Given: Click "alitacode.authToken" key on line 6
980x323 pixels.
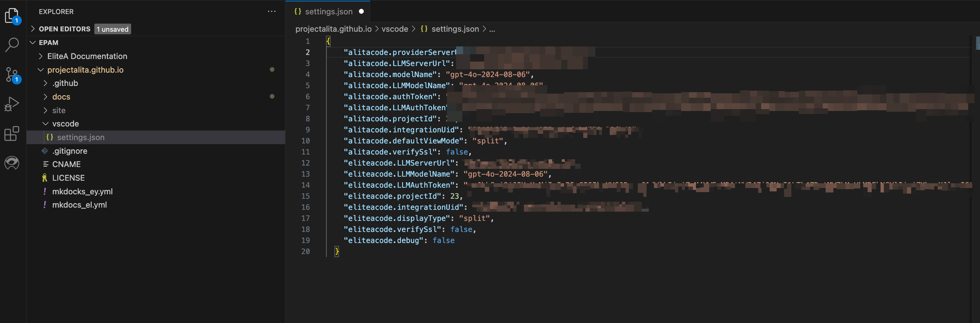Looking at the screenshot, I should click(x=390, y=97).
